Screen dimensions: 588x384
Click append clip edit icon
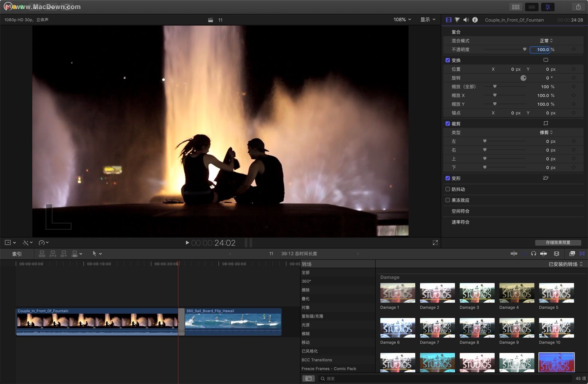pyautogui.click(x=64, y=254)
